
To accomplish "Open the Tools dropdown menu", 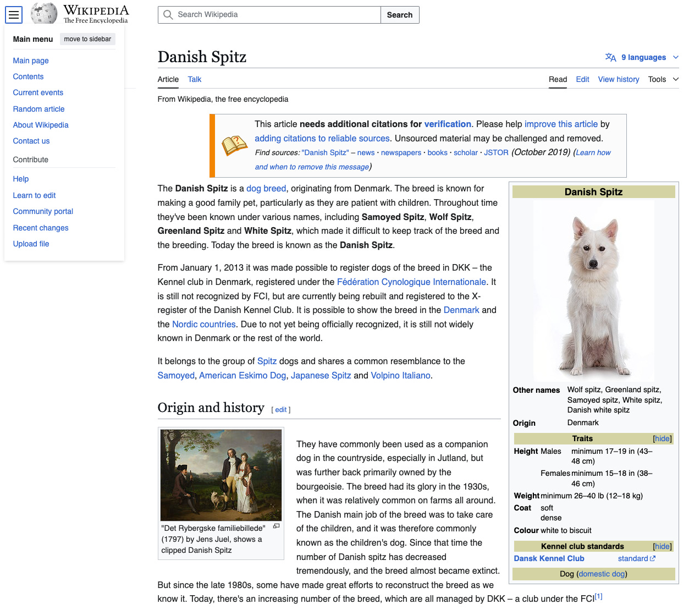I will 663,79.
